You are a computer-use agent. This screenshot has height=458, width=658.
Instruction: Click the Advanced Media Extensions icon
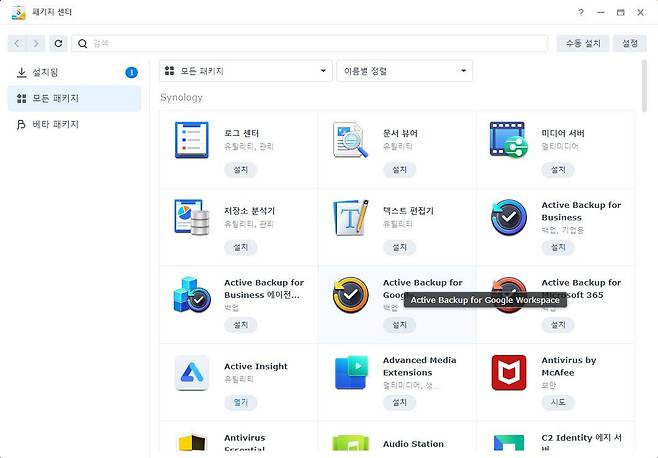coord(351,373)
